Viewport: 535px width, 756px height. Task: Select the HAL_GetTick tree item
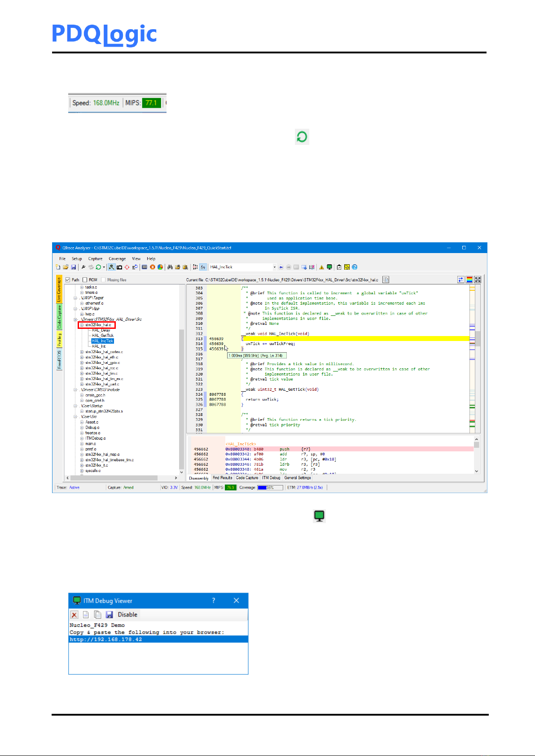click(x=103, y=336)
